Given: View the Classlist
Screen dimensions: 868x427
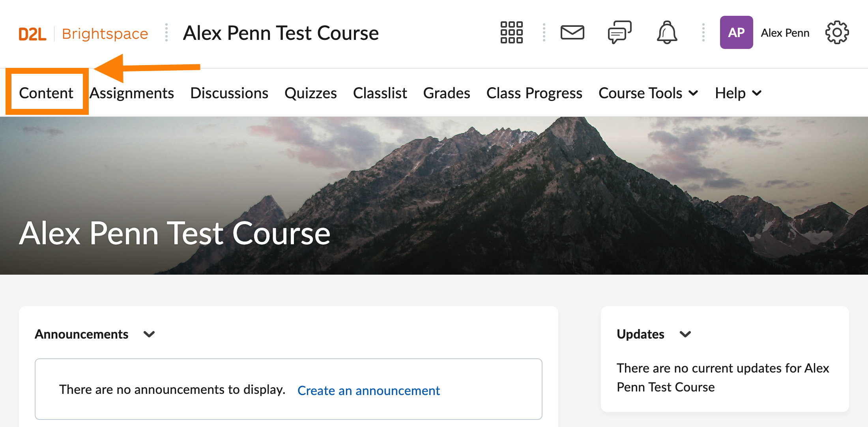Looking at the screenshot, I should (x=380, y=93).
